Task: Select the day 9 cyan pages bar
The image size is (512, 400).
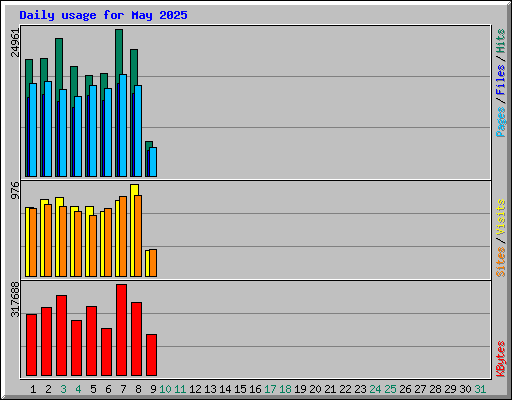Action: [x=153, y=162]
